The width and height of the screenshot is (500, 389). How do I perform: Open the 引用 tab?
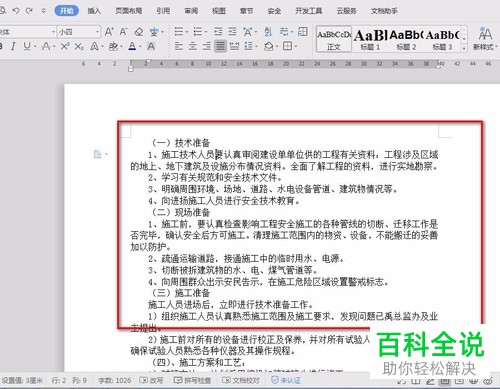163,11
